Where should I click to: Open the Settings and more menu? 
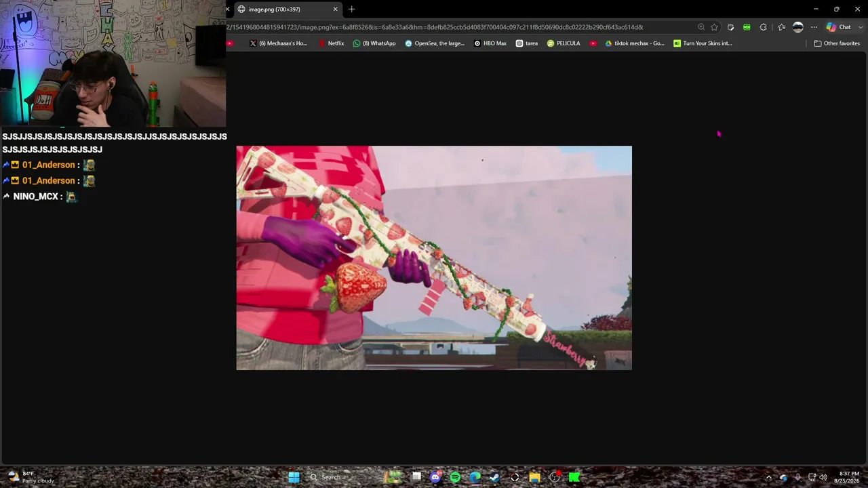tap(814, 27)
